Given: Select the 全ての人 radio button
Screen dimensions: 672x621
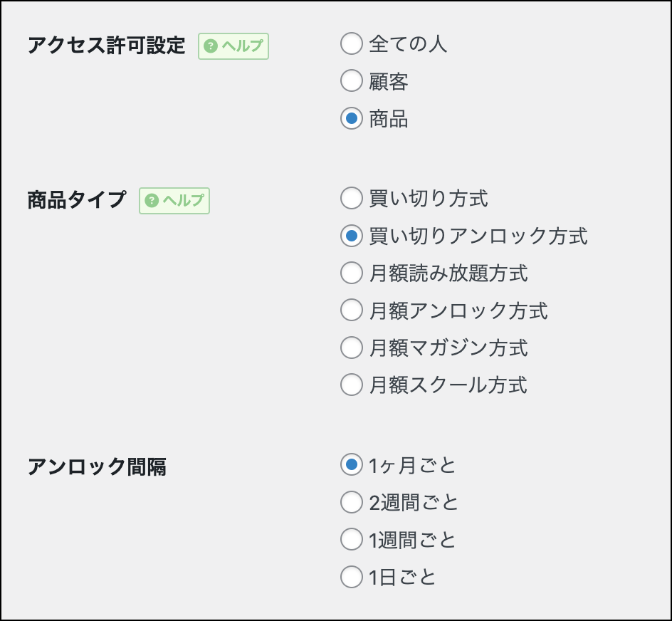Looking at the screenshot, I should pyautogui.click(x=352, y=44).
